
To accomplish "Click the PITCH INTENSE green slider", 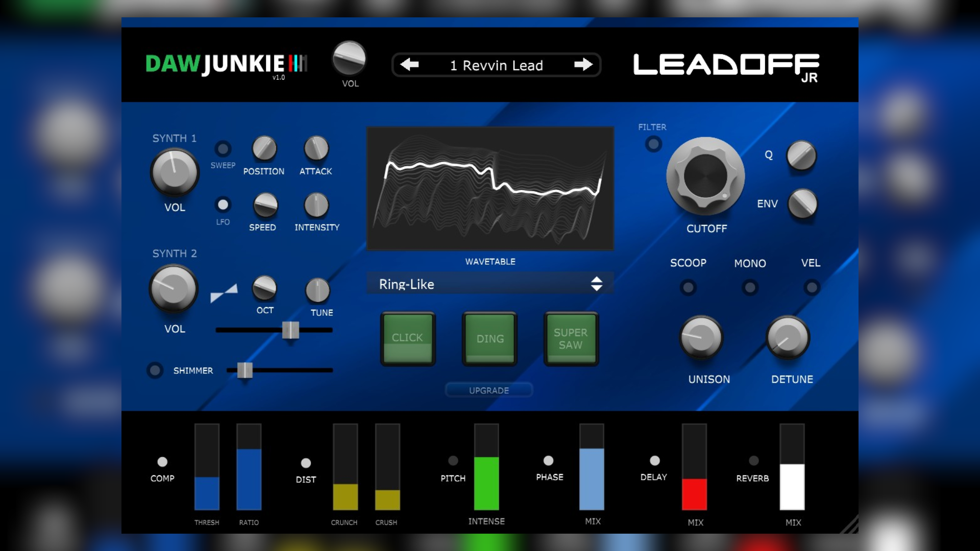I will pos(486,467).
